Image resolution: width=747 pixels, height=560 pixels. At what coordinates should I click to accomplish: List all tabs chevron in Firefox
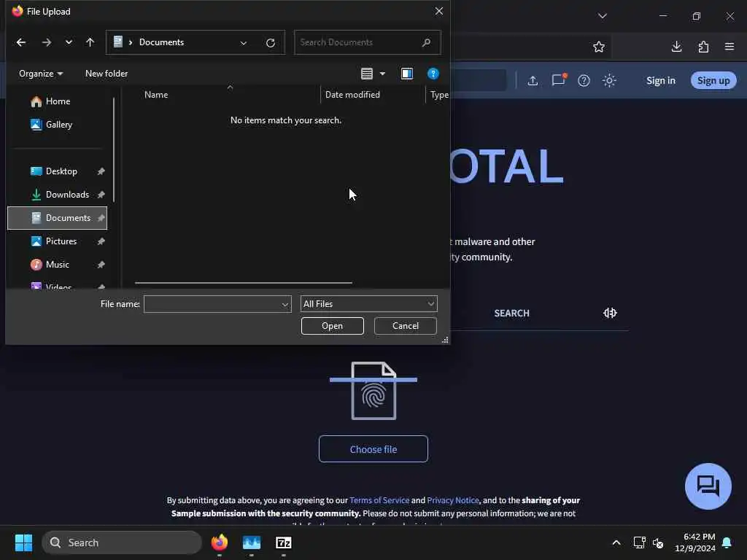pos(602,16)
